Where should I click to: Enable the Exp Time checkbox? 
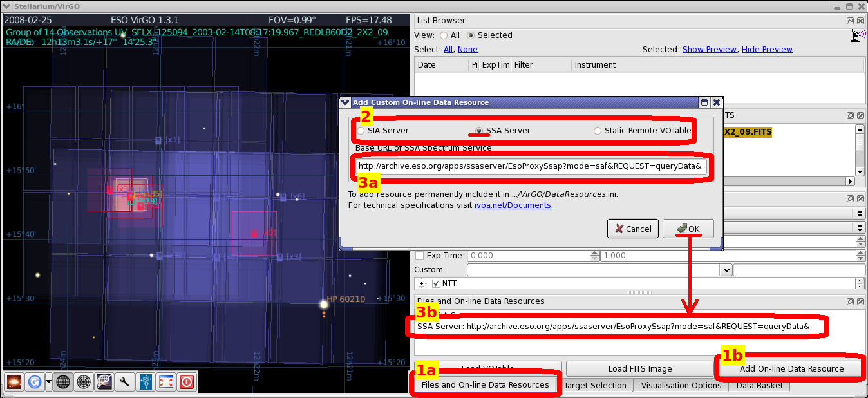(x=420, y=256)
